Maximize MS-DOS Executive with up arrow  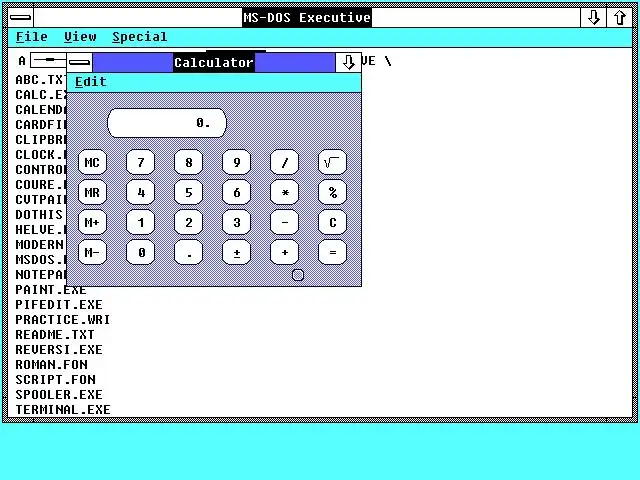pyautogui.click(x=620, y=18)
